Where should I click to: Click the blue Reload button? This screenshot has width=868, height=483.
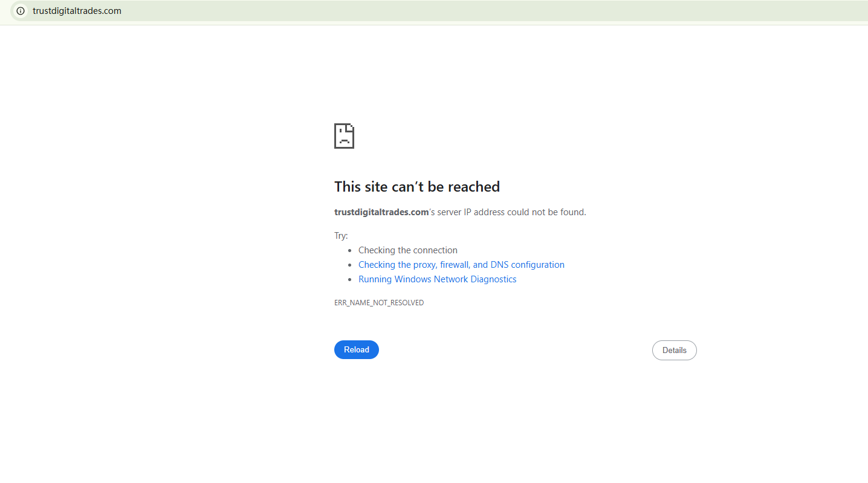click(x=357, y=350)
